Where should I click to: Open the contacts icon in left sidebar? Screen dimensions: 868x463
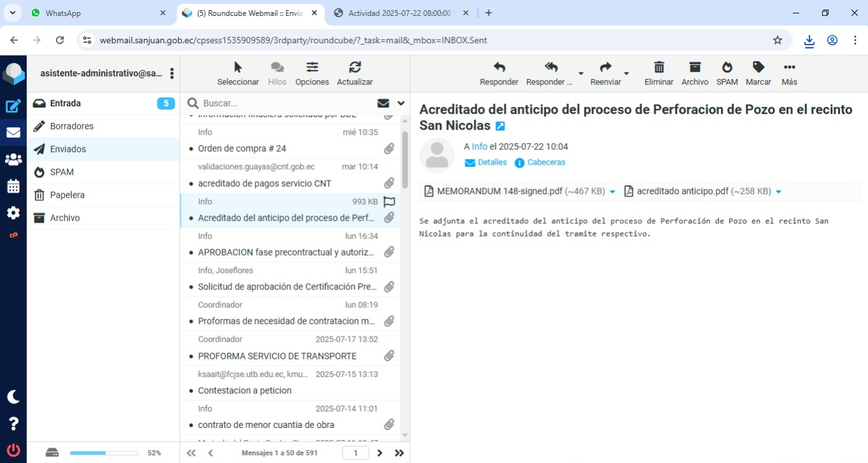point(13,160)
